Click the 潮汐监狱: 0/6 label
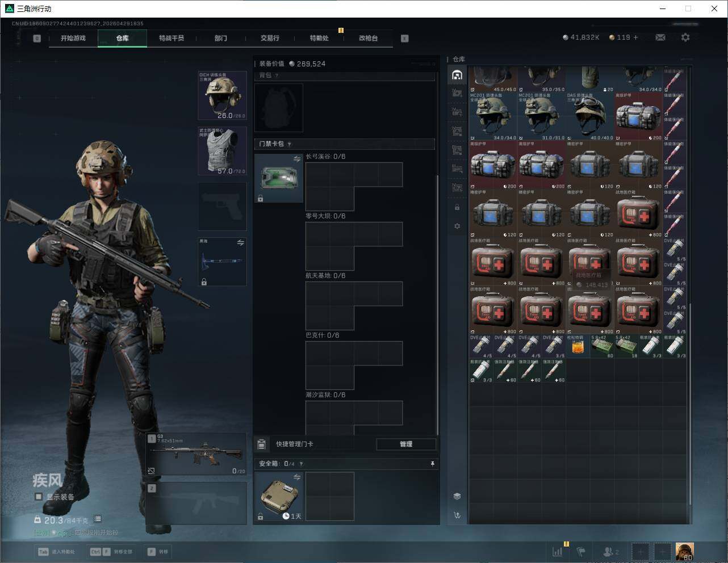 tap(325, 395)
